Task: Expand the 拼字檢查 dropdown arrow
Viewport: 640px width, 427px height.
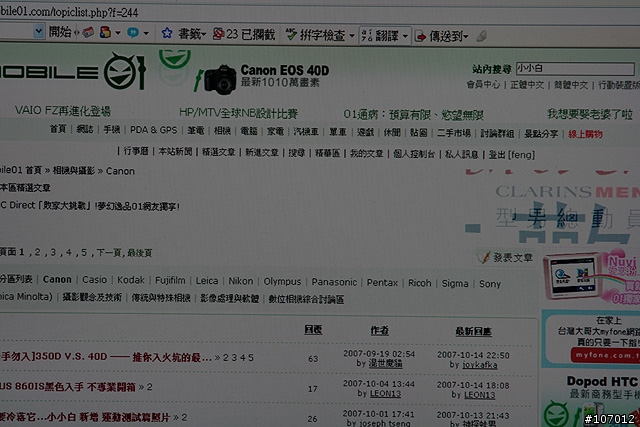Action: point(352,36)
